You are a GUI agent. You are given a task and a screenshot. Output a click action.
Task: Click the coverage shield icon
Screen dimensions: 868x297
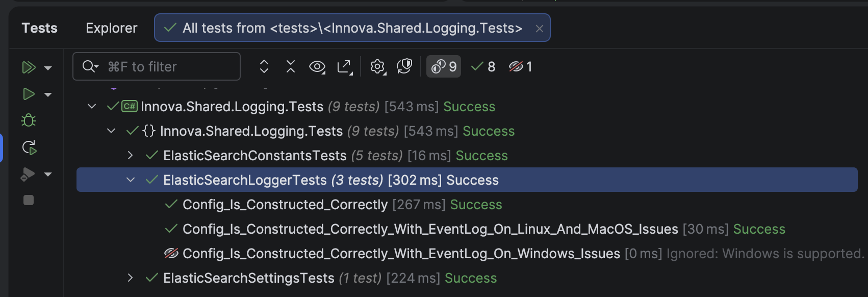coord(404,66)
